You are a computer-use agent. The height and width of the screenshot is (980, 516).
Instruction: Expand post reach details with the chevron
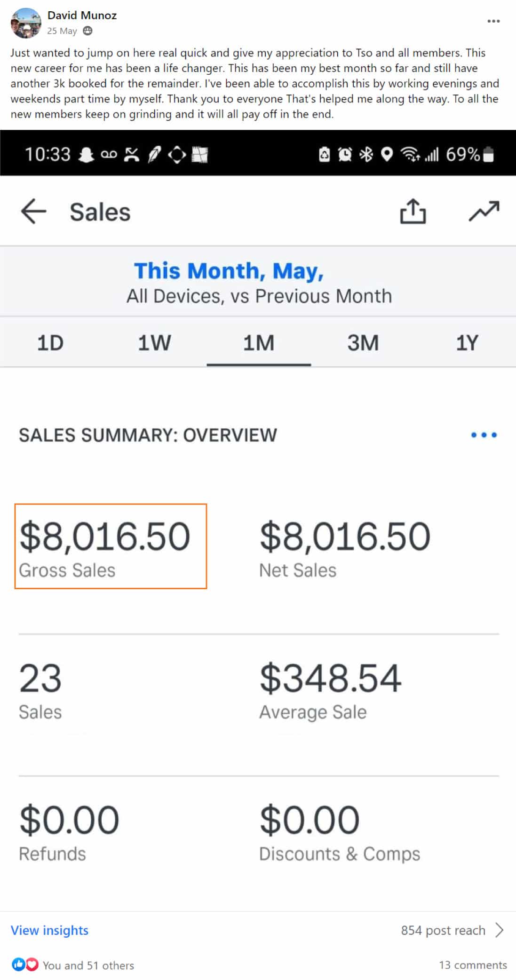click(x=500, y=930)
